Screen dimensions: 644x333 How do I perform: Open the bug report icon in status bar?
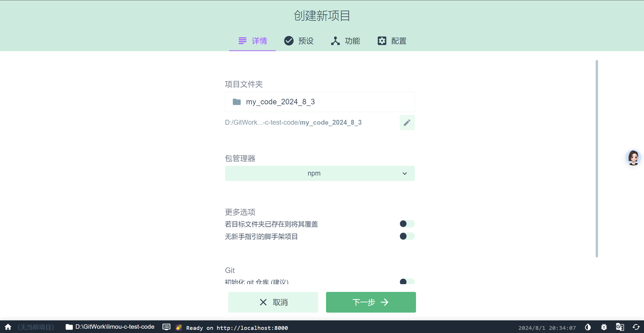(604, 327)
